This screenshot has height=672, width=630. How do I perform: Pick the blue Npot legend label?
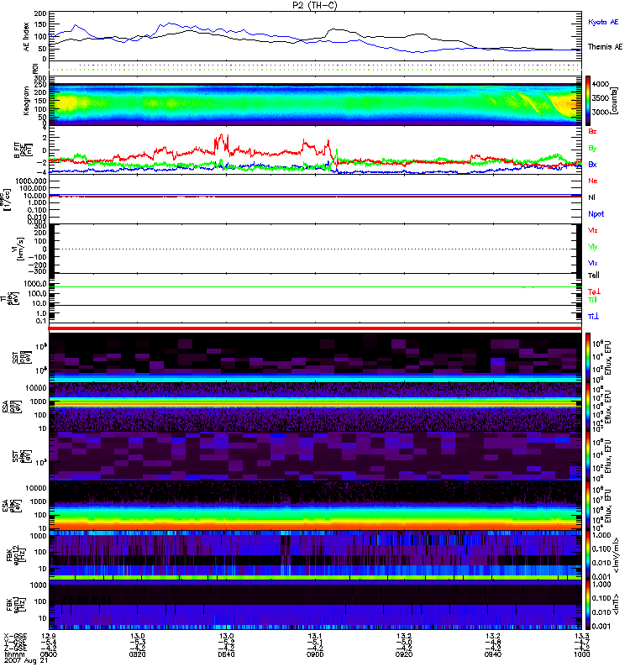click(x=596, y=214)
